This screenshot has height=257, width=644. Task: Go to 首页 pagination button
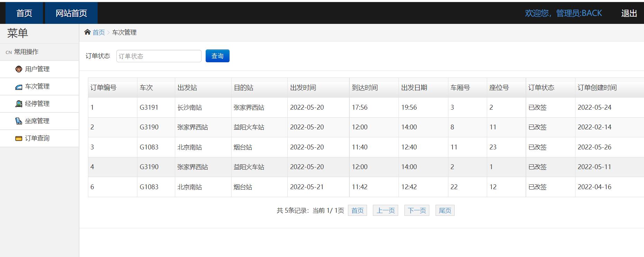357,210
